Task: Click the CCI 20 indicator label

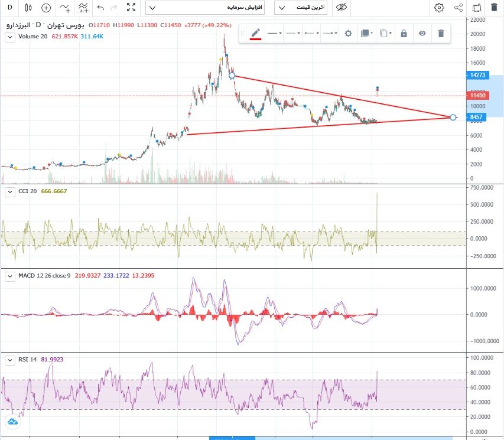Action: click(27, 191)
